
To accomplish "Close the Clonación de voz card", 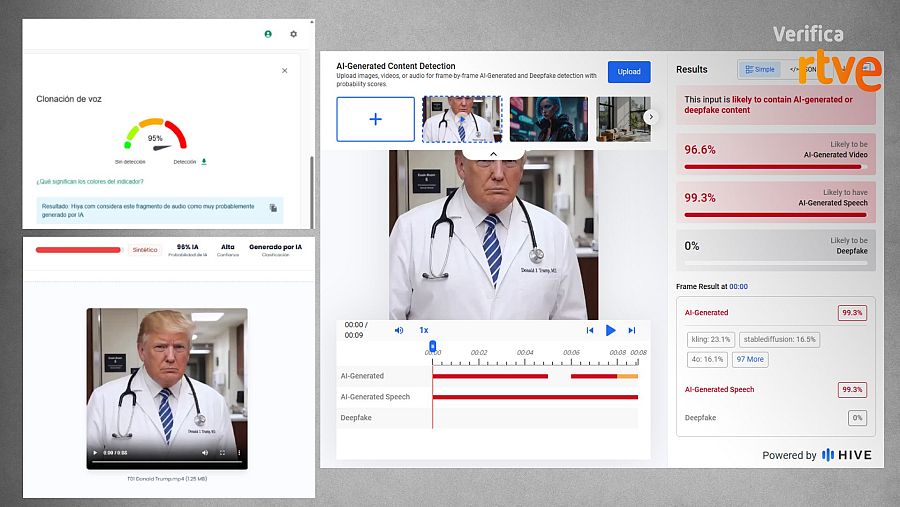I will [x=285, y=71].
